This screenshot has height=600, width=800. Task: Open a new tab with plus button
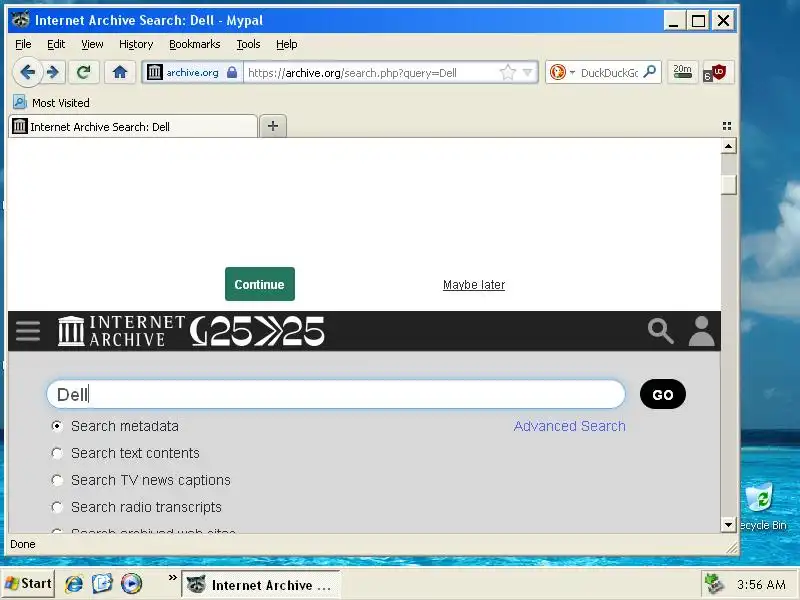pos(273,126)
